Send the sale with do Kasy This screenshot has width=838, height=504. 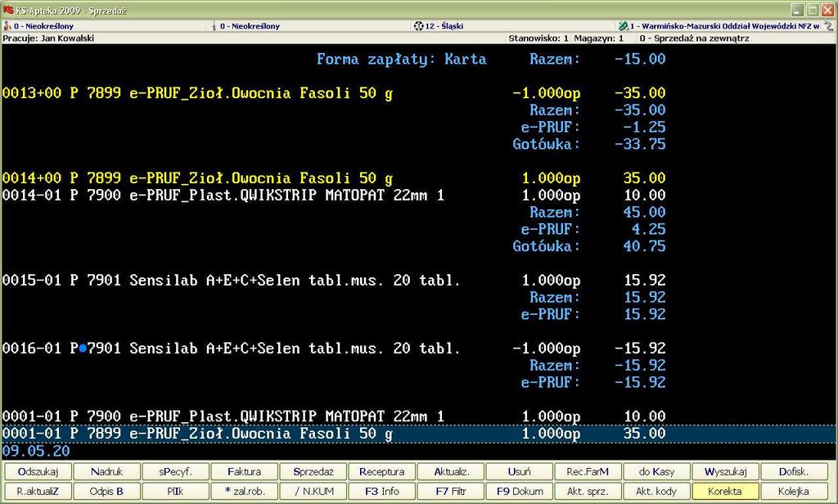pos(657,471)
